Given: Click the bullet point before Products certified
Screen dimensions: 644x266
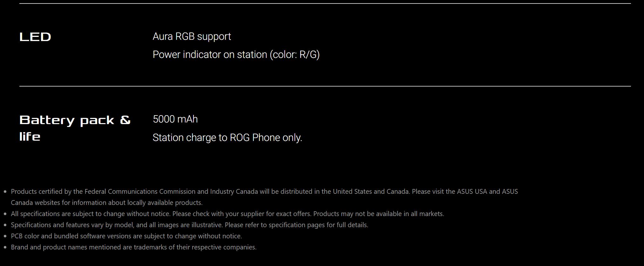Looking at the screenshot, I should pos(5,192).
